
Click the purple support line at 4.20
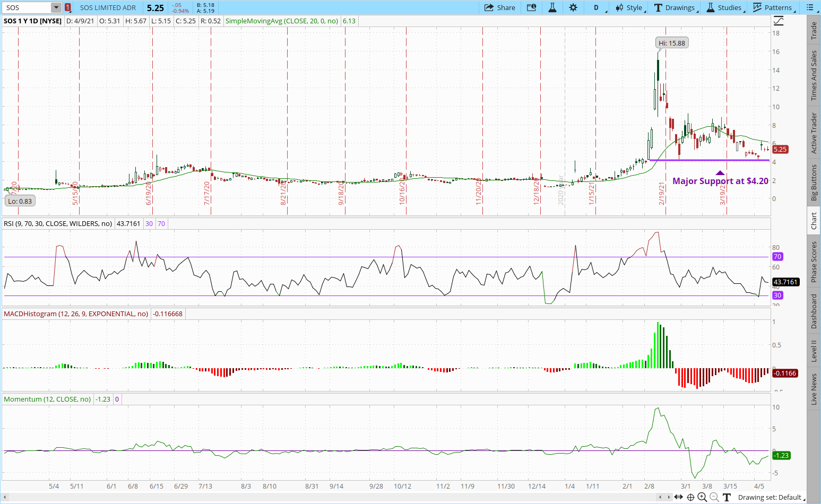[709, 160]
